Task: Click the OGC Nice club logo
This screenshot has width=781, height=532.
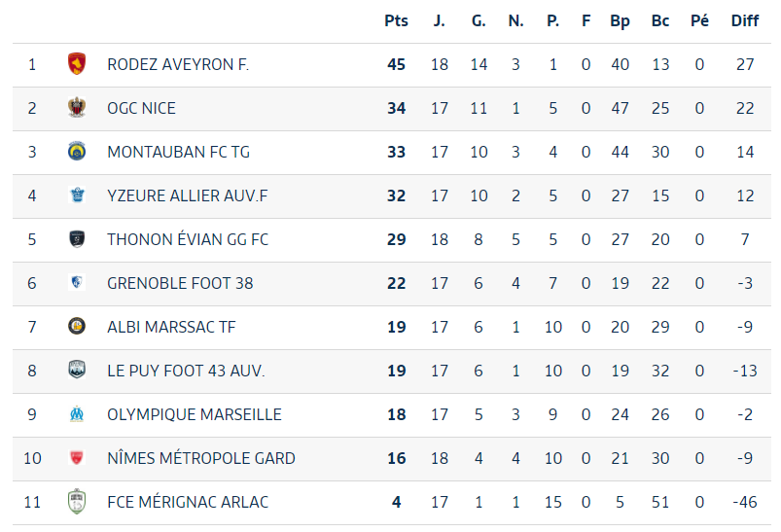Action: (x=77, y=108)
